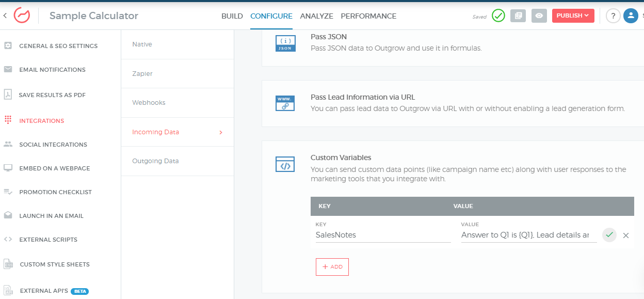Open the version history pages icon
This screenshot has width=644, height=299.
(518, 16)
